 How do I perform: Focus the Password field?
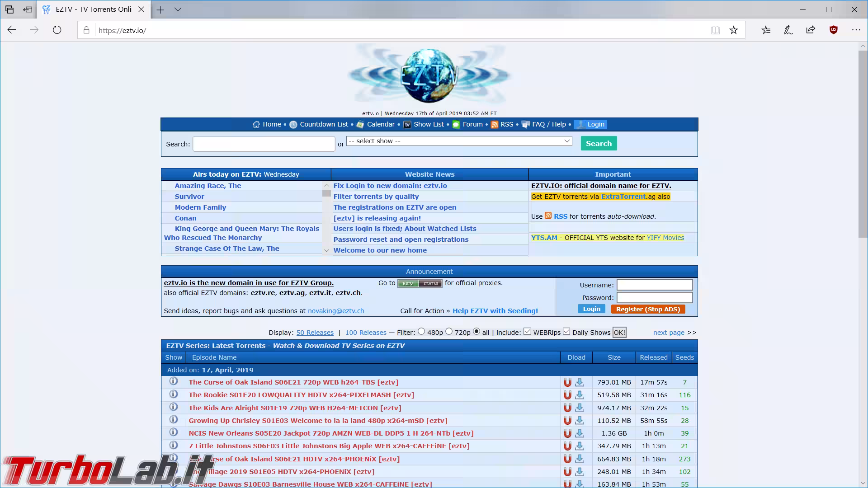[x=655, y=297]
